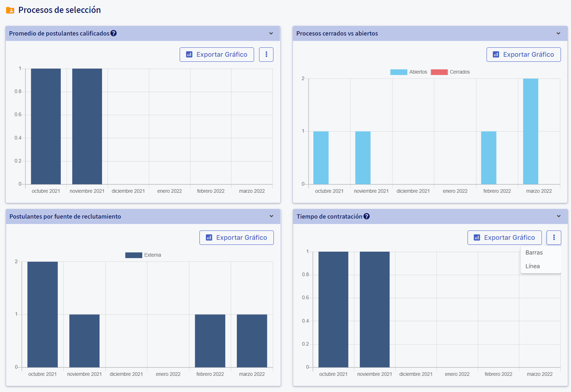Collapse Postulantes por fuente de reclutamiento panel
Image resolution: width=571 pixels, height=392 pixels.
click(x=271, y=216)
